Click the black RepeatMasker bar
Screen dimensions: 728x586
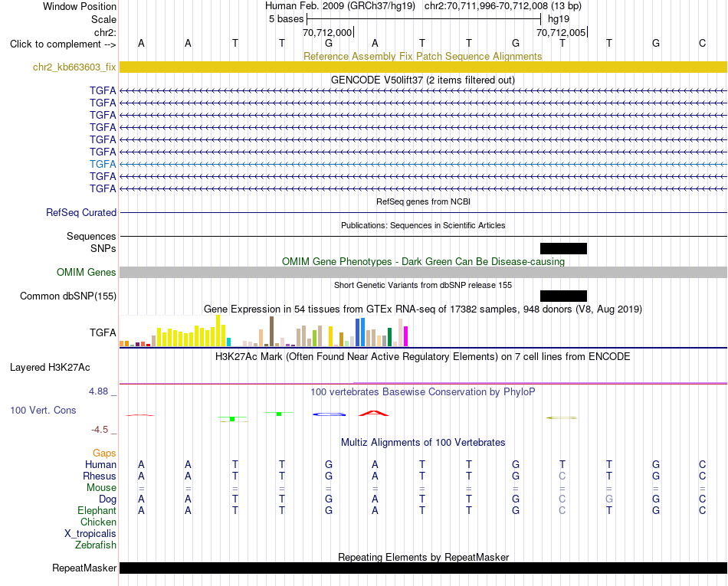[x=423, y=568]
